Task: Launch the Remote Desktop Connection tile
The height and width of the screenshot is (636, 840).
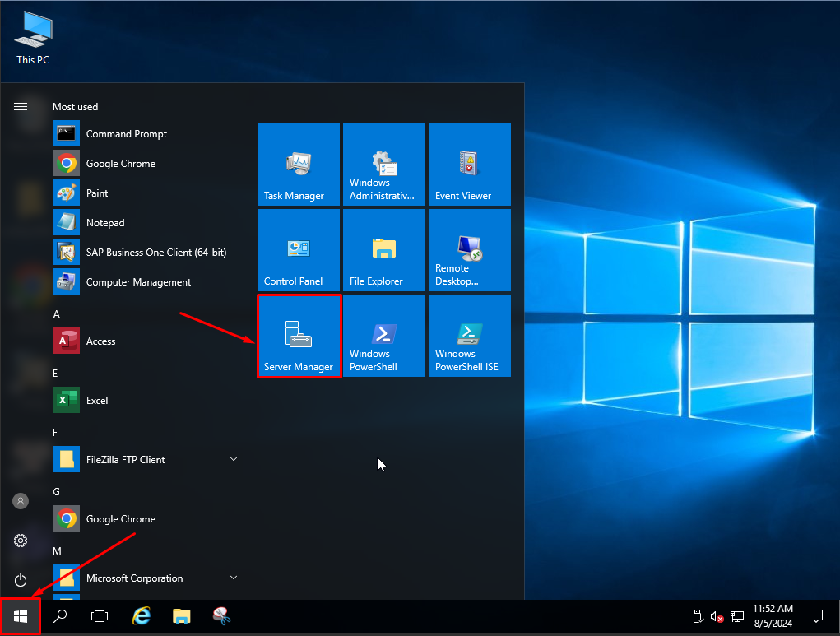Action: click(x=470, y=250)
